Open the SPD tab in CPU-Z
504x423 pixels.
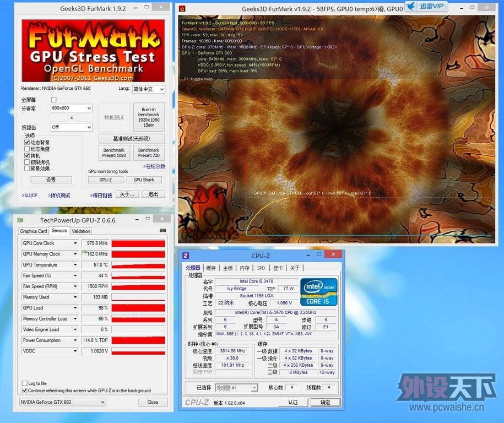(261, 268)
